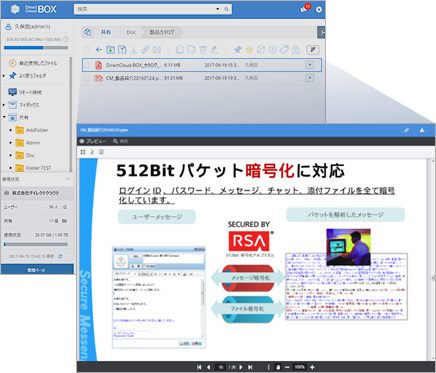Expand the Folder TEST node
Viewport: 436px width, 373px height.
coord(10,168)
